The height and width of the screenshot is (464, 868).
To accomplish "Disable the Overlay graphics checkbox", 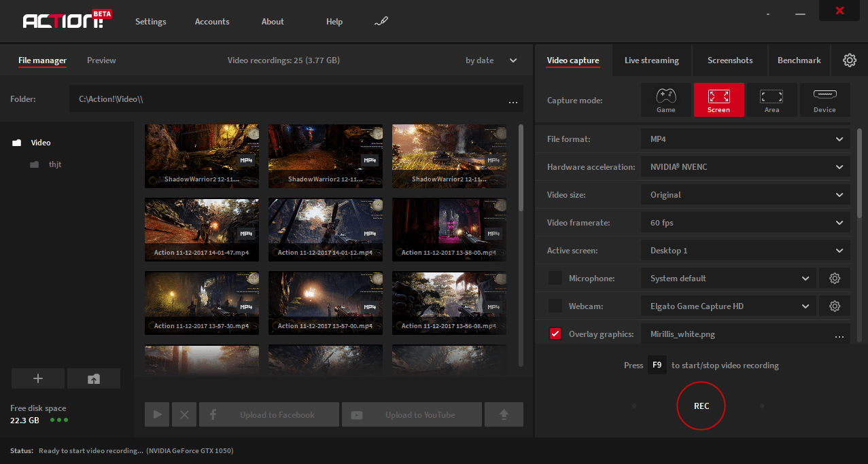I will pos(555,334).
